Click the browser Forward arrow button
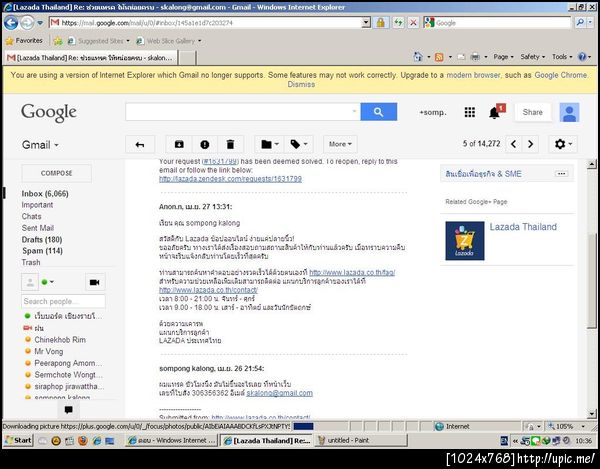600x469 pixels. pyautogui.click(x=27, y=23)
